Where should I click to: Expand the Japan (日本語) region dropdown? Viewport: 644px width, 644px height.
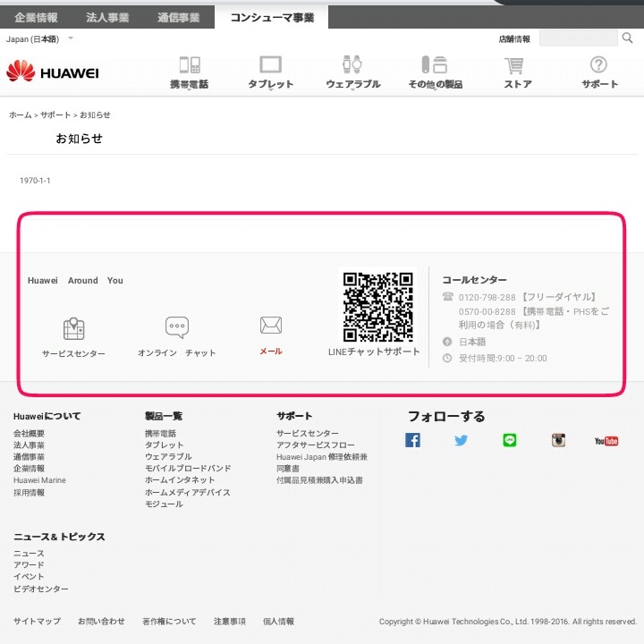point(39,39)
